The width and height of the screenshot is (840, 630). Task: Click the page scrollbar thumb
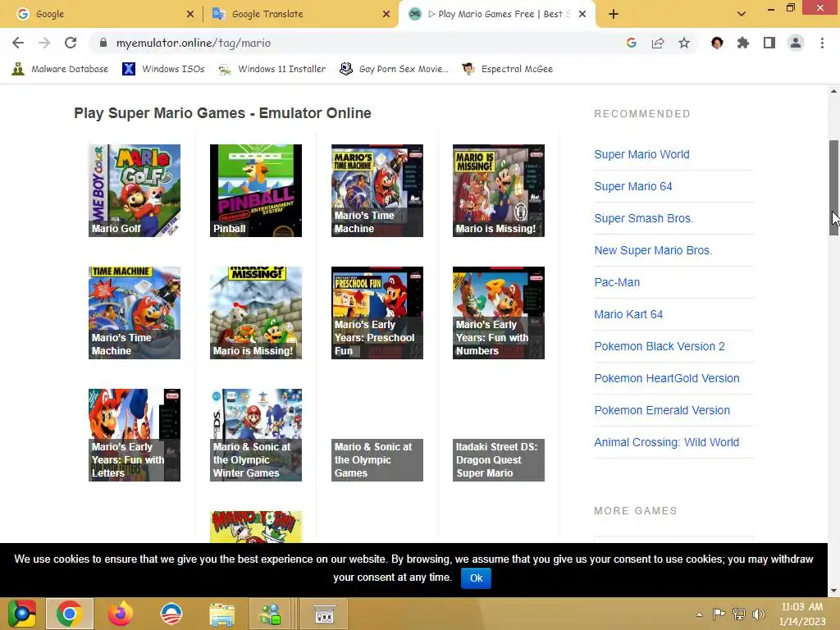click(833, 188)
